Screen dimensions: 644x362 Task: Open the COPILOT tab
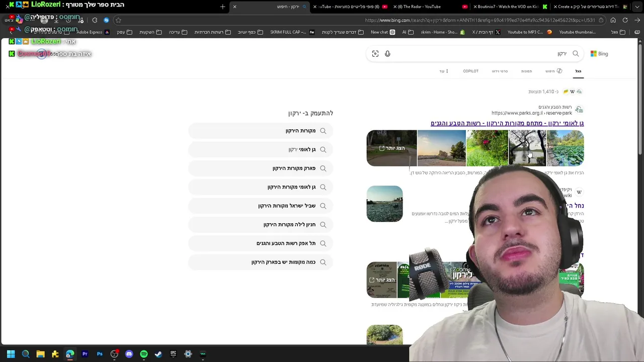(x=471, y=71)
